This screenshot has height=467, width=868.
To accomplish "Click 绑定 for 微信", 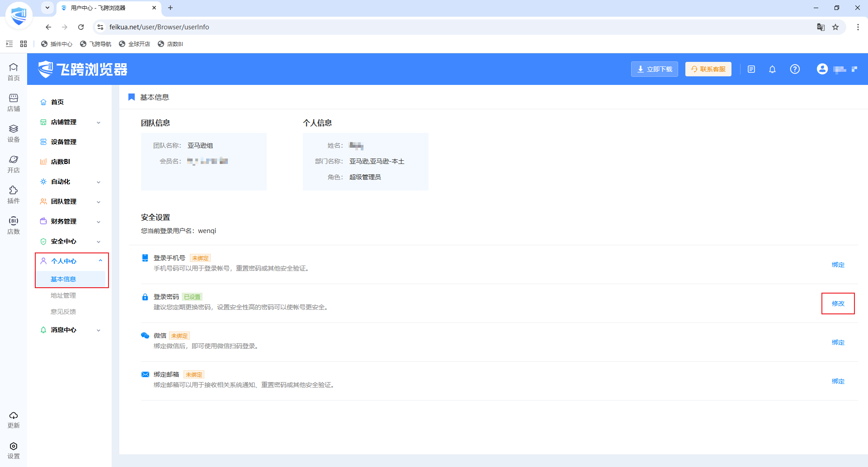I will 838,342.
